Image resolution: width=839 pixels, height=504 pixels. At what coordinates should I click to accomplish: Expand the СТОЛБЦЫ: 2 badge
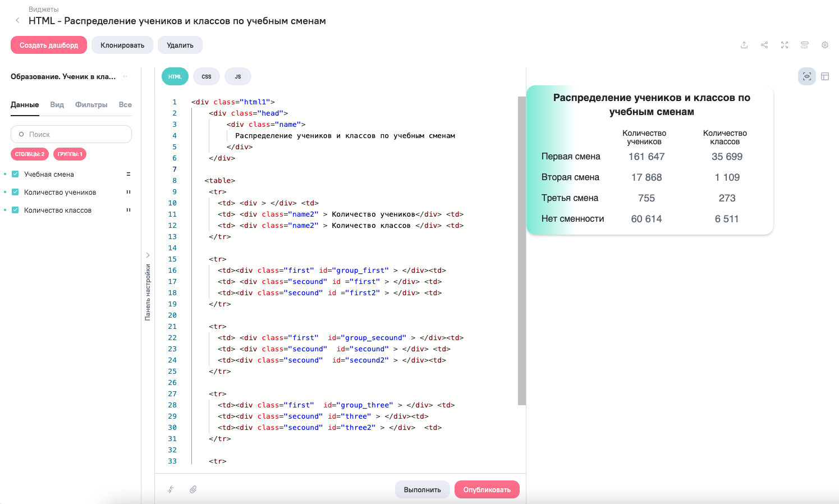[x=30, y=154]
